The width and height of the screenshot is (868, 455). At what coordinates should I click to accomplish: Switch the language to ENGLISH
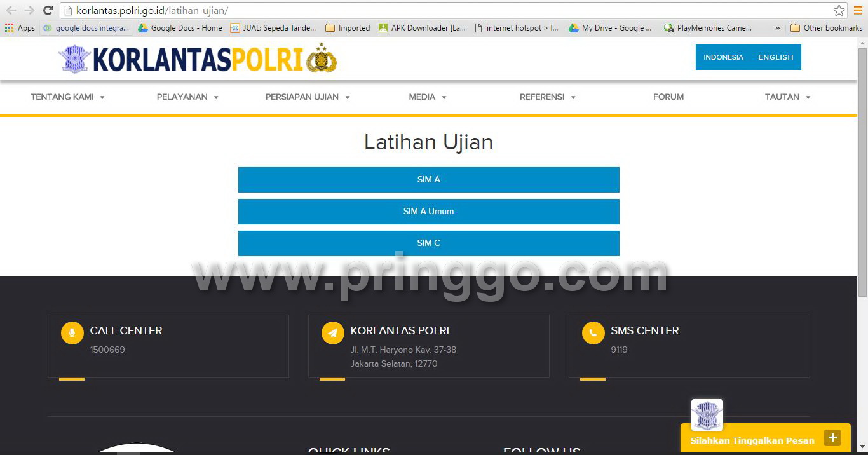tap(775, 57)
